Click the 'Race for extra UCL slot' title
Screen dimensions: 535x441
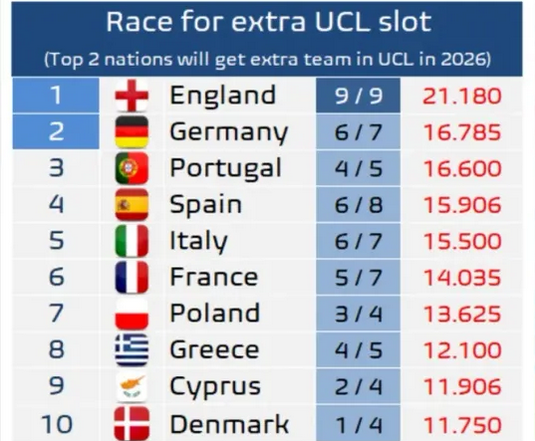[x=269, y=21]
